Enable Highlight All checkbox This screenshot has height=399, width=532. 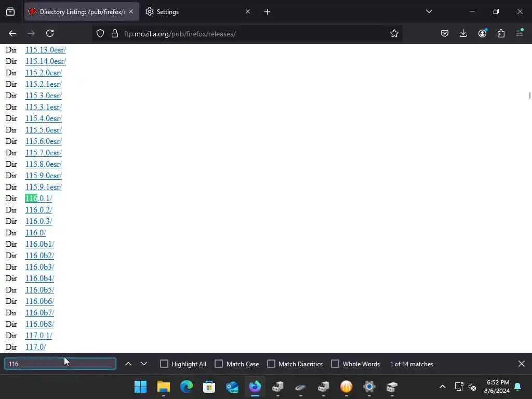[x=164, y=364]
